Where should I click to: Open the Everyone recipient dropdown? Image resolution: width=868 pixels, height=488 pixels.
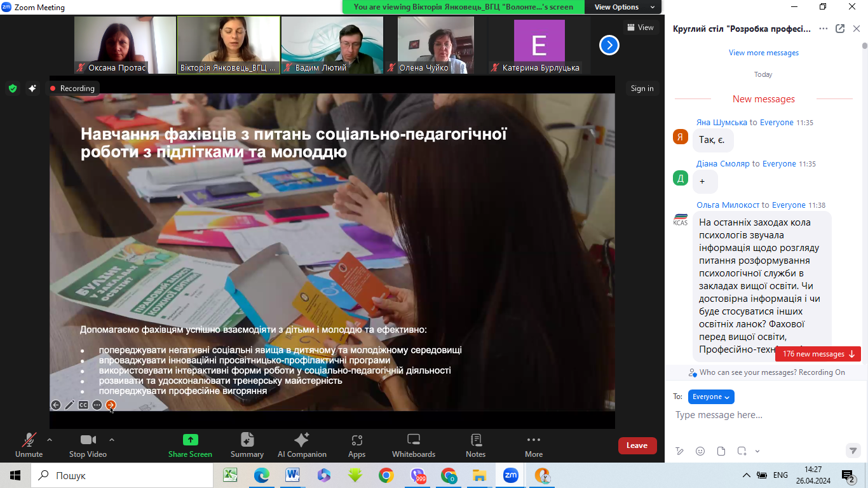(x=711, y=396)
